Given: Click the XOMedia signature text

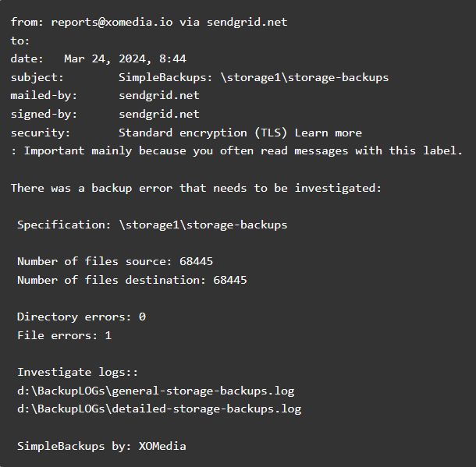Looking at the screenshot, I should (162, 446).
